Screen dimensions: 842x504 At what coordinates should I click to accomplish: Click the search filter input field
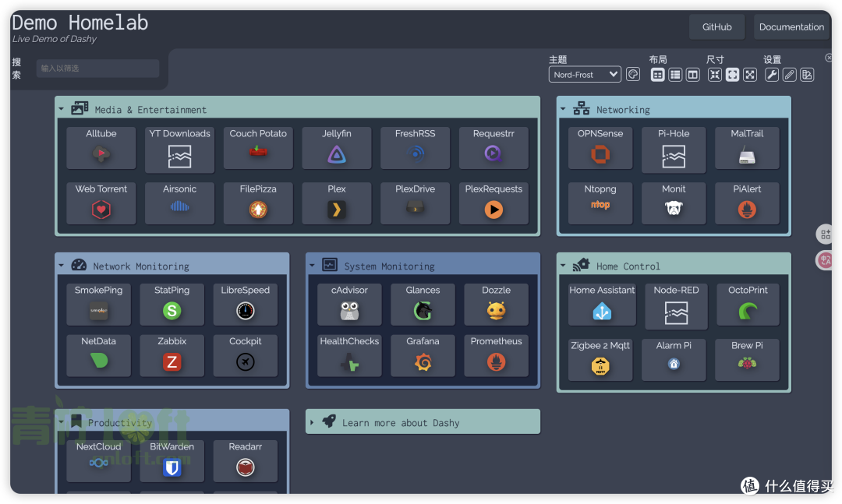(97, 69)
